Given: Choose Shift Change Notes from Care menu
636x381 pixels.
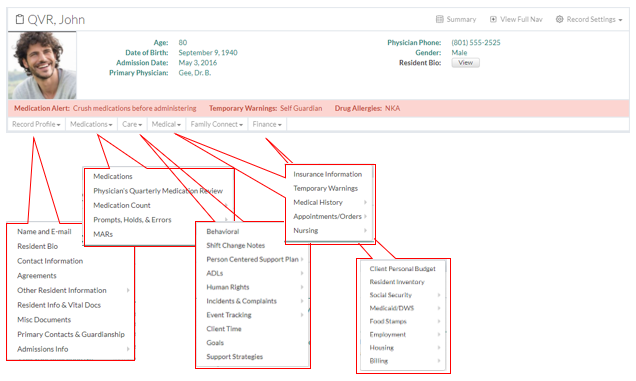Looking at the screenshot, I should click(235, 245).
